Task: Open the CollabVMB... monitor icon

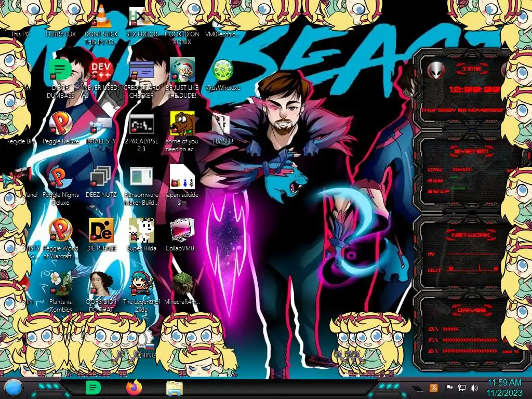Action: tap(182, 230)
